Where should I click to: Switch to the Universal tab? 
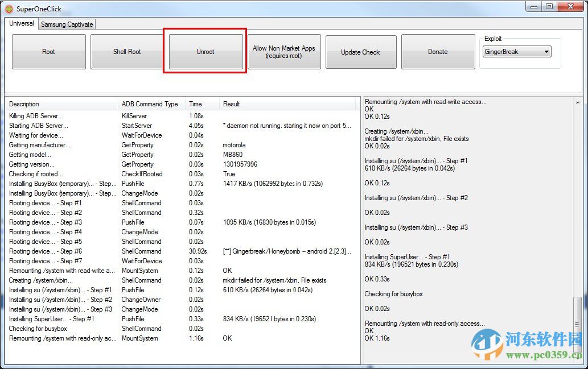[22, 23]
